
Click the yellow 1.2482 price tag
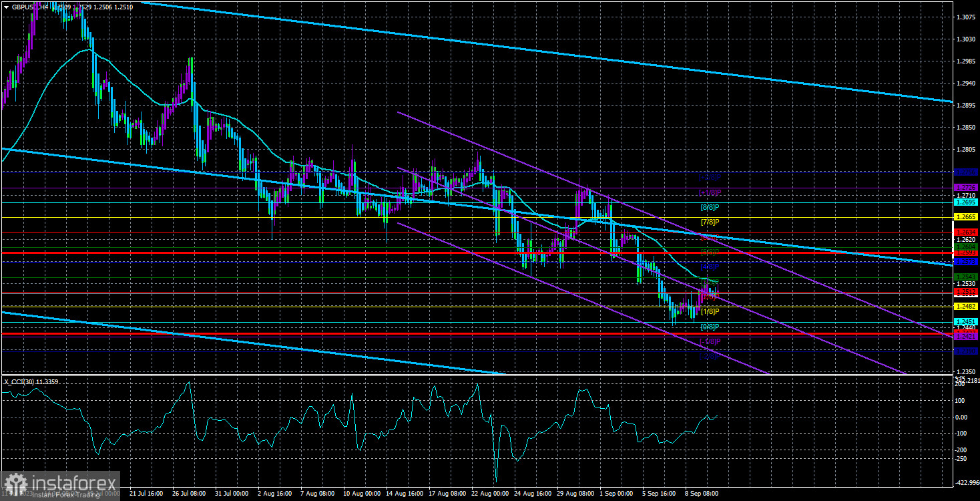point(966,306)
